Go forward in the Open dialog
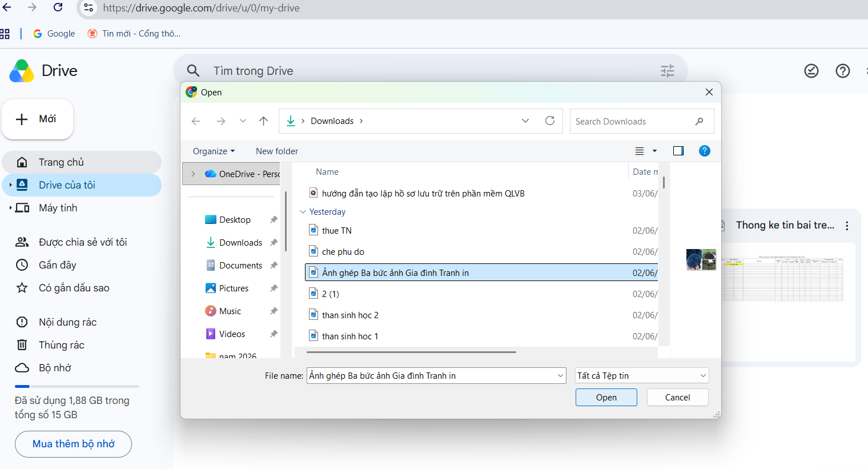The height and width of the screenshot is (469, 868). coord(221,121)
